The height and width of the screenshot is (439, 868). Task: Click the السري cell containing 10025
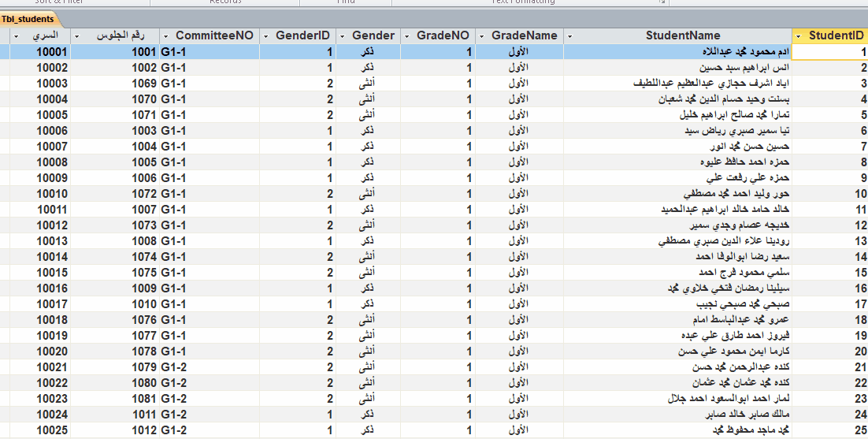39,430
